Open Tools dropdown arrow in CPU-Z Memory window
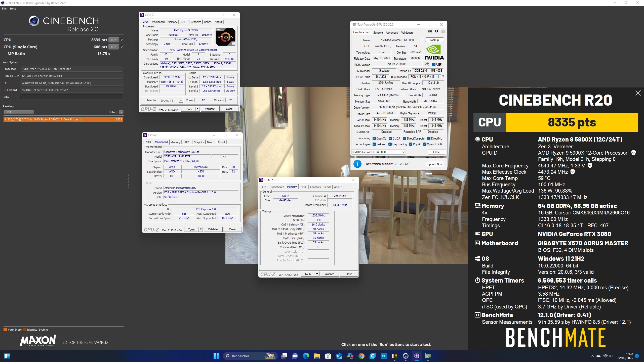 (317, 274)
